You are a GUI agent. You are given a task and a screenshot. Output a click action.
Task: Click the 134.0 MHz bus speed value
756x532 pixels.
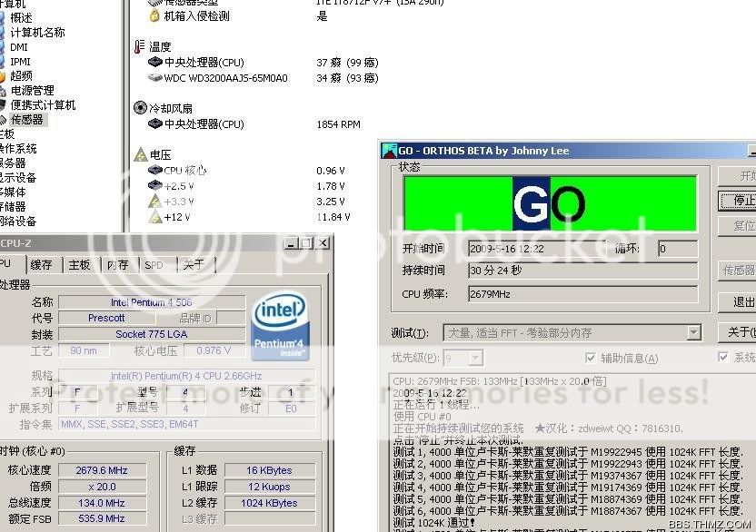102,503
